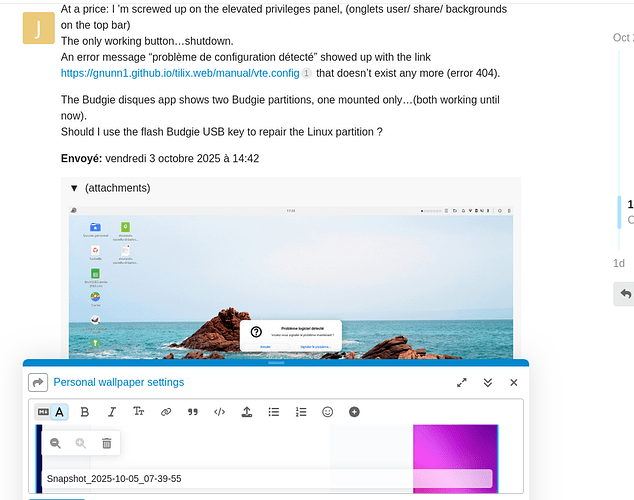Close the reply composer
Viewport: 634px width, 500px height.
point(514,382)
